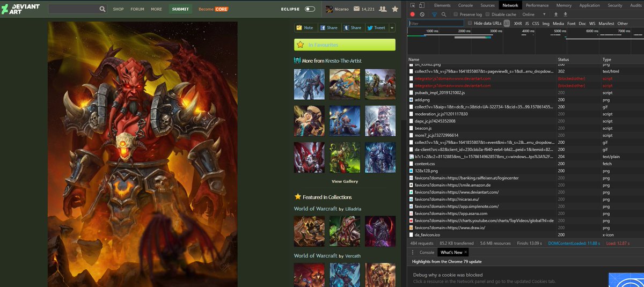Filter requests by Font
Viewport: 644px width, 287px height.
pos(572,24)
